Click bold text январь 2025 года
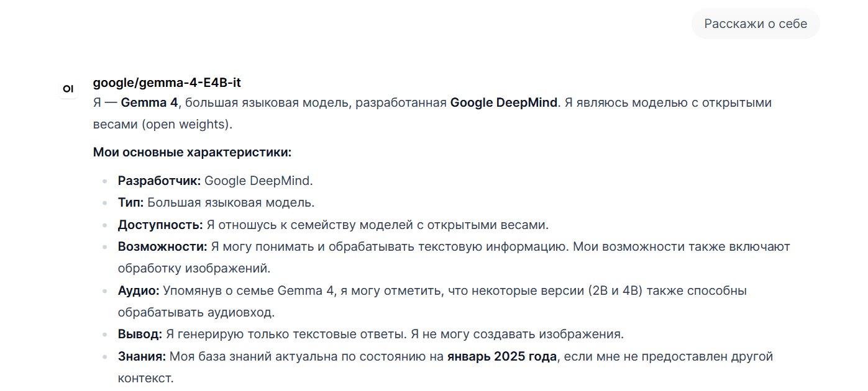 502,357
